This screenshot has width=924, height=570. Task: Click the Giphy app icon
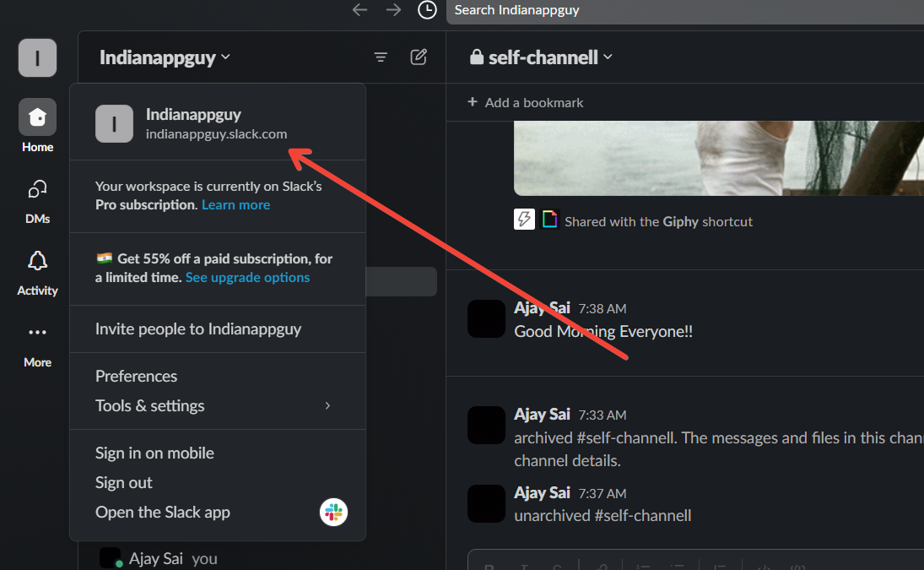[x=550, y=220]
